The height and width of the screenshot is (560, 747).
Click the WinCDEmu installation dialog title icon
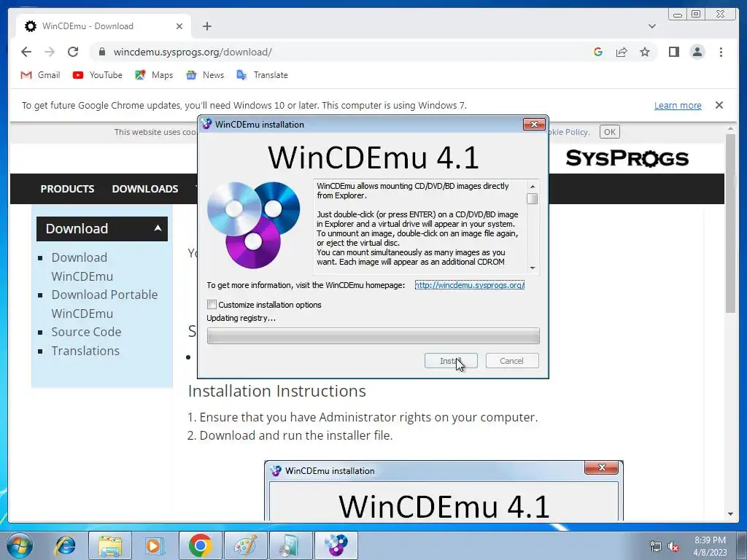[206, 124]
